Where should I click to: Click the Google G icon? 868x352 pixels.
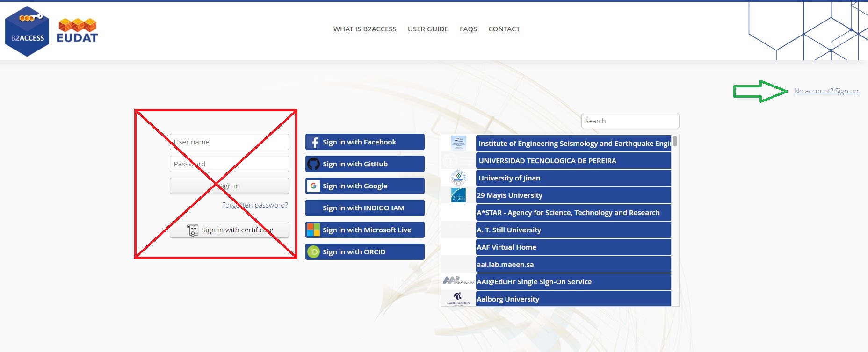point(314,186)
